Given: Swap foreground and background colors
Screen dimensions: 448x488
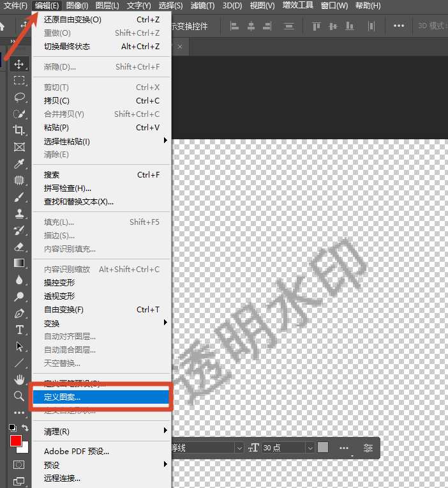Looking at the screenshot, I should tap(26, 428).
